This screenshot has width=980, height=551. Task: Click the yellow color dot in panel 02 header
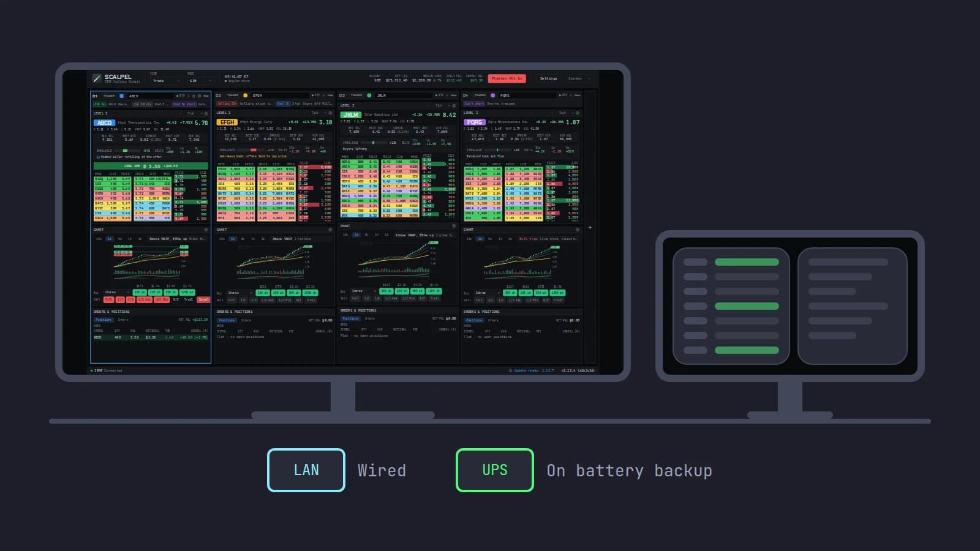[246, 96]
